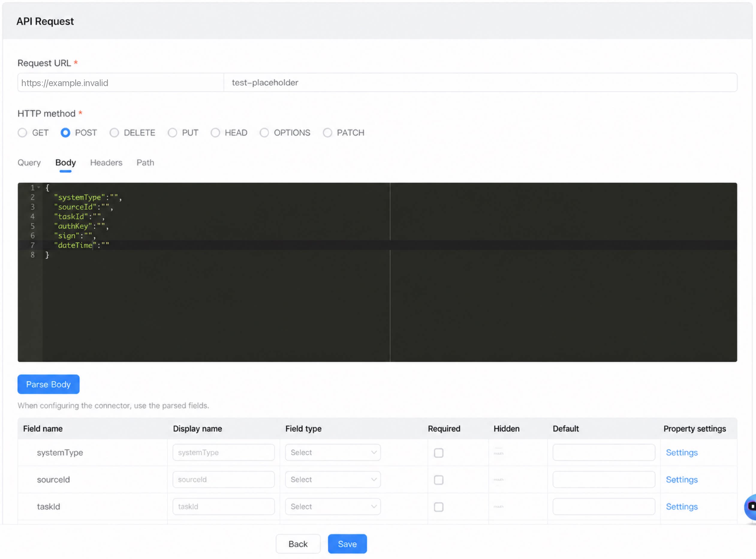Open the Query tab

coord(29,163)
